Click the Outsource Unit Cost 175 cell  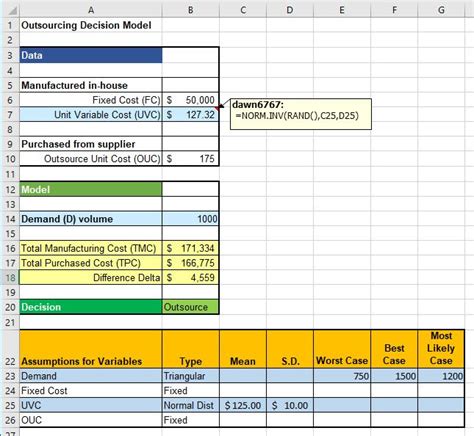[x=191, y=159]
